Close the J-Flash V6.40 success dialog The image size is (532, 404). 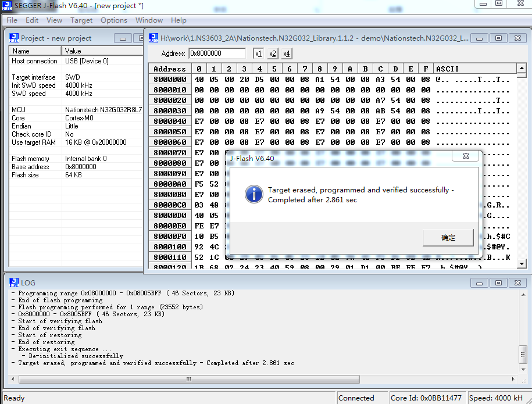pyautogui.click(x=466, y=156)
